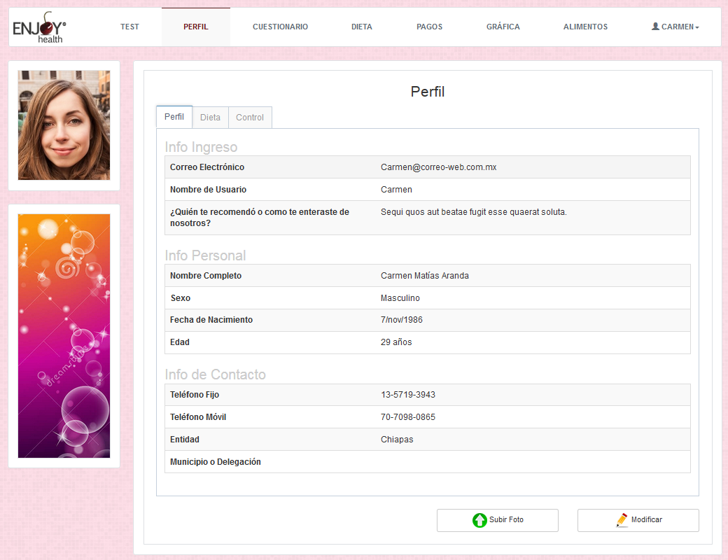Viewport: 728px width, 560px height.
Task: Click the colorful bubbles banner image
Action: tap(64, 336)
